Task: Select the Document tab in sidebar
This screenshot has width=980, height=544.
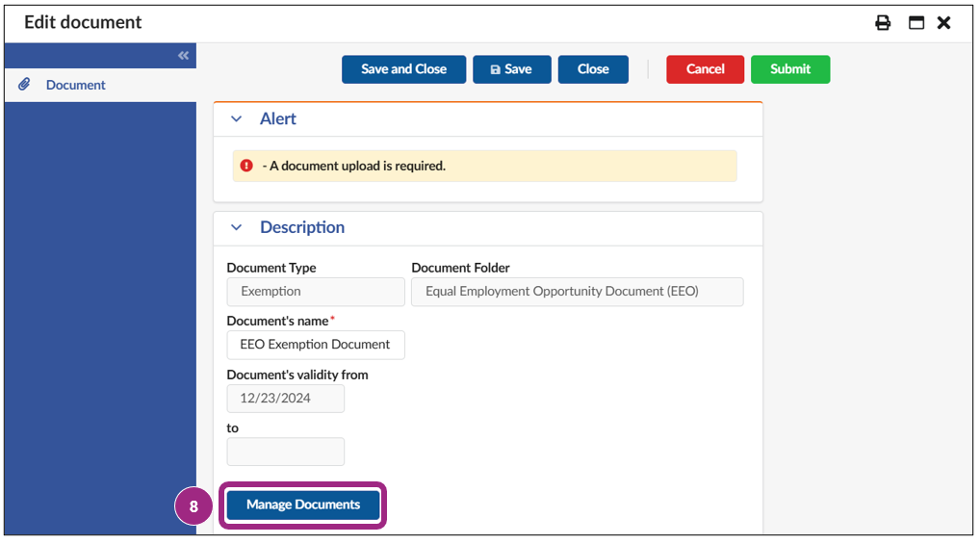Action: click(x=100, y=85)
